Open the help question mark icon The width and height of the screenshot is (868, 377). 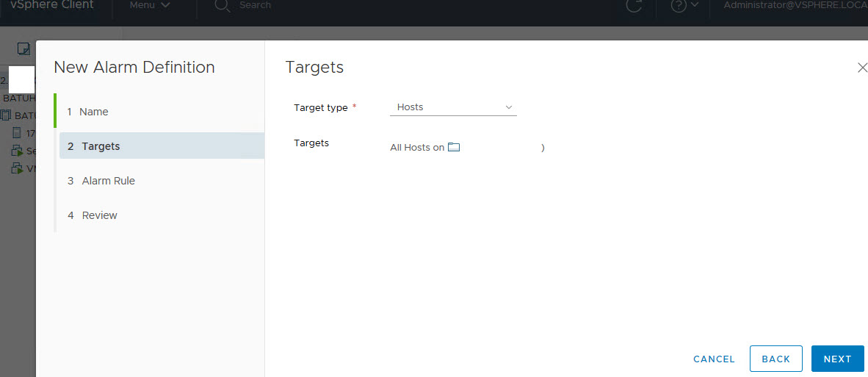coord(679,5)
